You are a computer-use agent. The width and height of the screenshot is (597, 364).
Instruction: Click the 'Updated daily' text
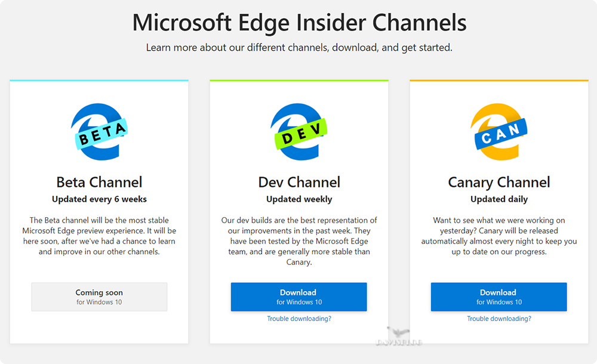tap(498, 199)
